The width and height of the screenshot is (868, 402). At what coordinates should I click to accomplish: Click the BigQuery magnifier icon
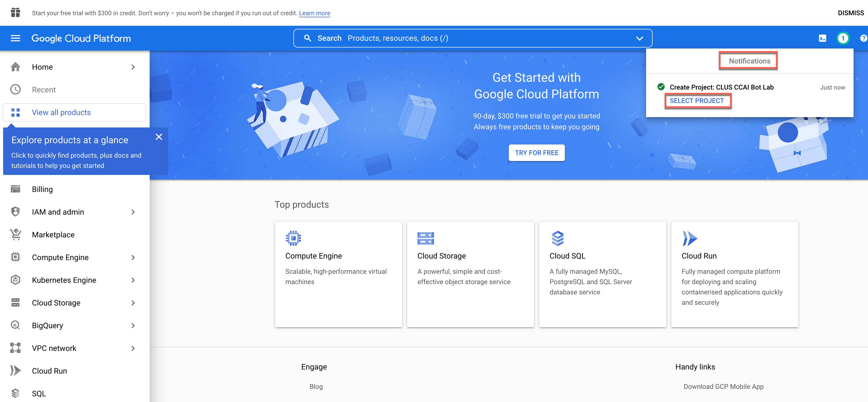[15, 326]
